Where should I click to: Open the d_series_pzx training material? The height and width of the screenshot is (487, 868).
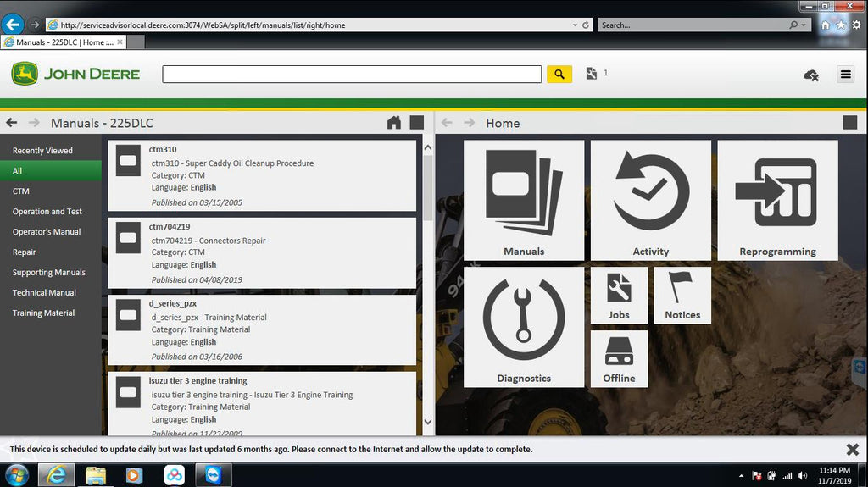(x=262, y=330)
